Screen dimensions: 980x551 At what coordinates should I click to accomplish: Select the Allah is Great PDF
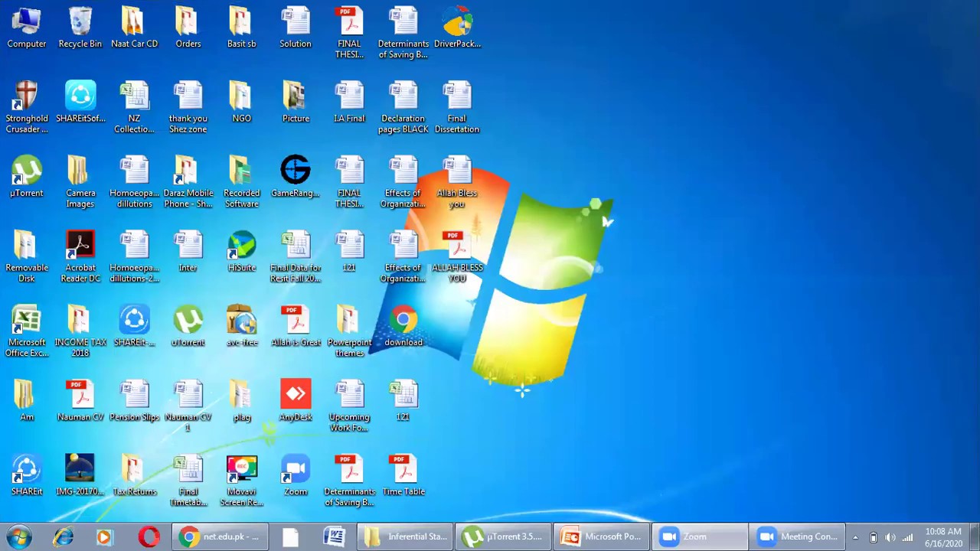pyautogui.click(x=296, y=327)
